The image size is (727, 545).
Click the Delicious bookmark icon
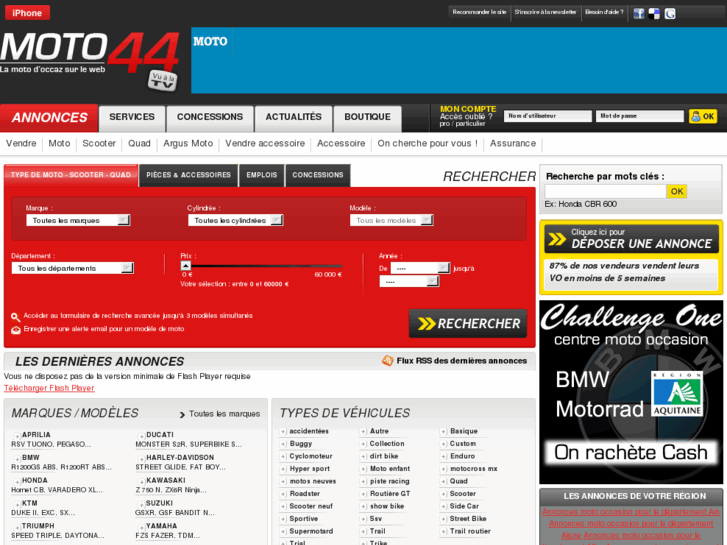point(654,13)
